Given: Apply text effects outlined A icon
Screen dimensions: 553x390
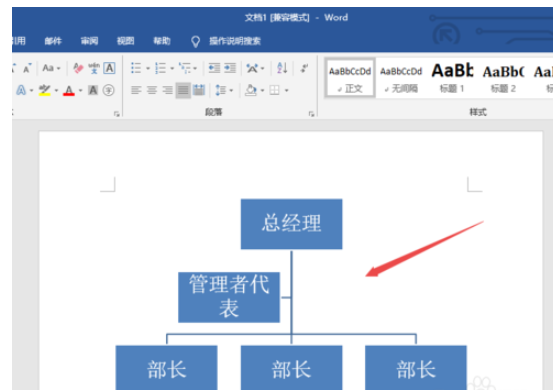Looking at the screenshot, I should click(21, 91).
